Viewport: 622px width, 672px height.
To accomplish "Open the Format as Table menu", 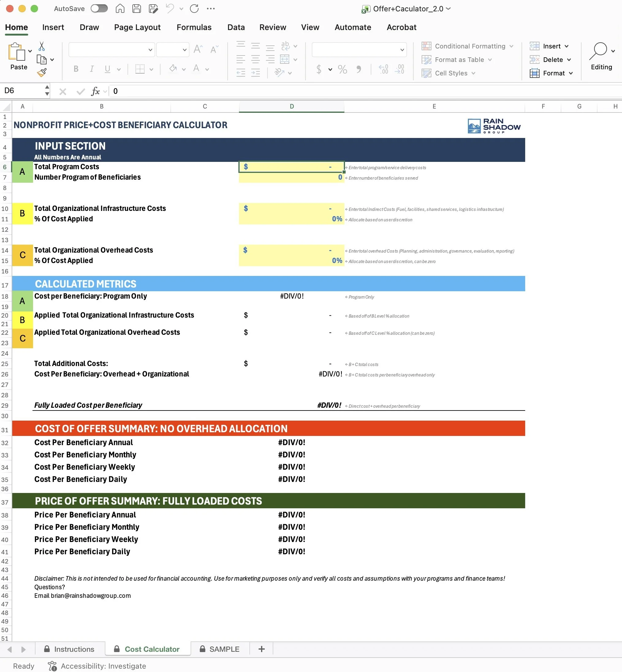I will (457, 59).
